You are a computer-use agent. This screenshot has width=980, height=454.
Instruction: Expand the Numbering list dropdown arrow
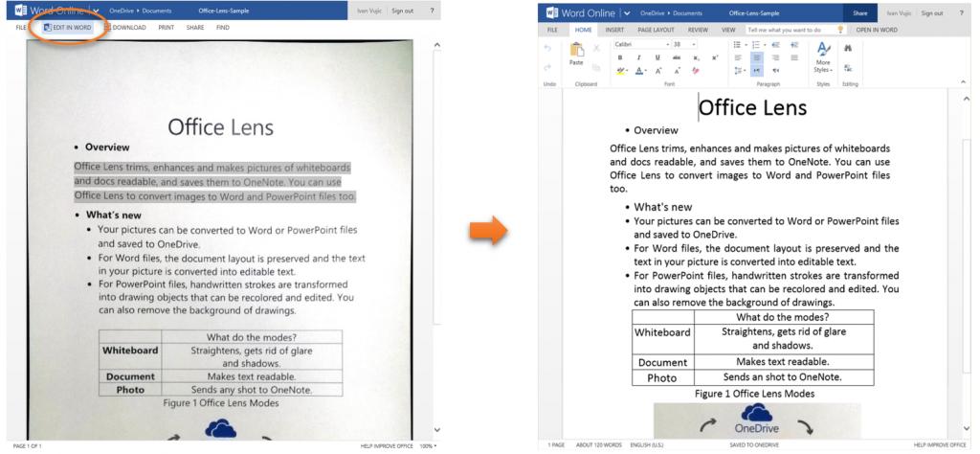point(765,45)
